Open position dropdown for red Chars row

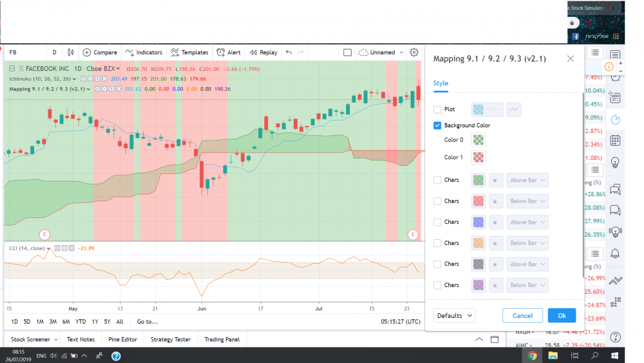[527, 201]
